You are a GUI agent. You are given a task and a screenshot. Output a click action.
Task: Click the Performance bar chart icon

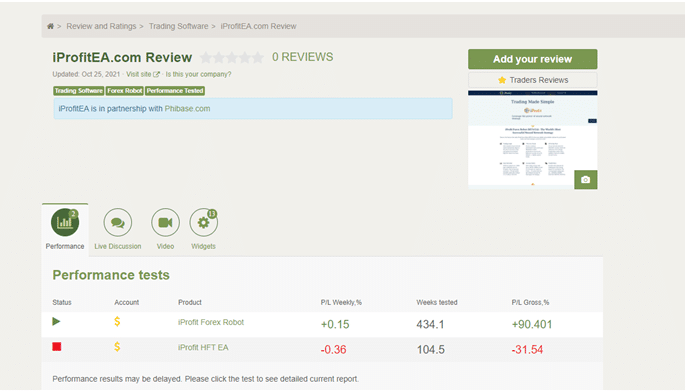point(65,222)
